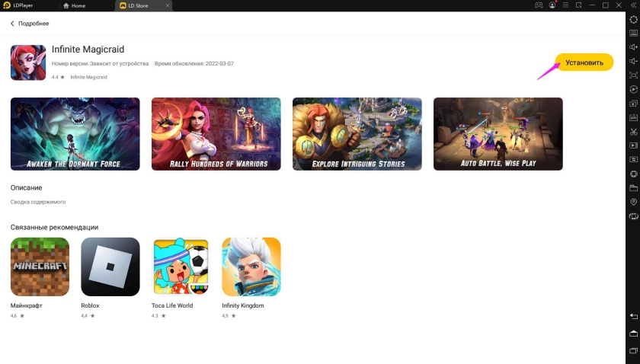Open Explore Intriguing Stories screenshot

point(357,134)
